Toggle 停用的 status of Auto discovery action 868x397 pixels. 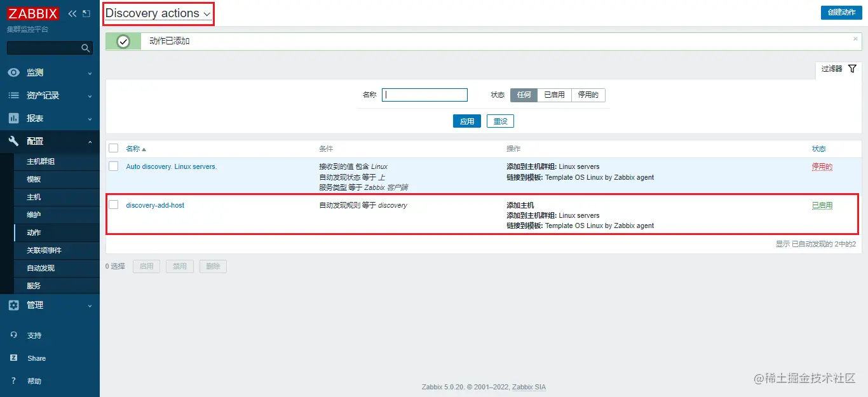click(822, 166)
